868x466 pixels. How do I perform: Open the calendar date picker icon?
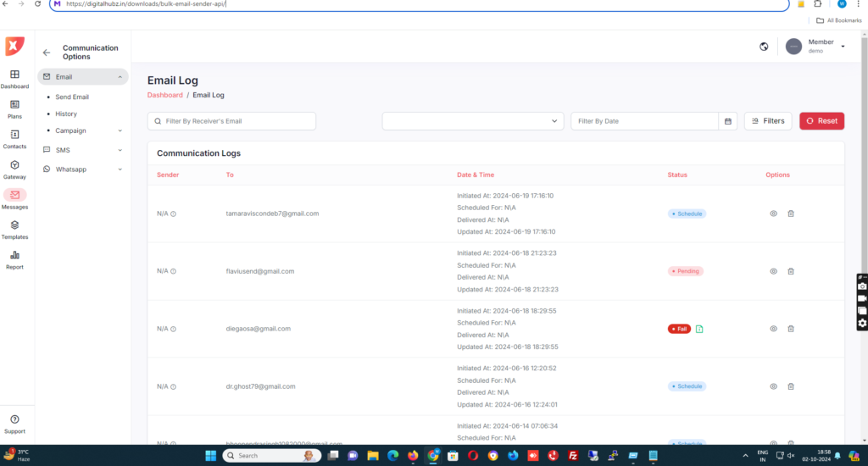pos(728,121)
